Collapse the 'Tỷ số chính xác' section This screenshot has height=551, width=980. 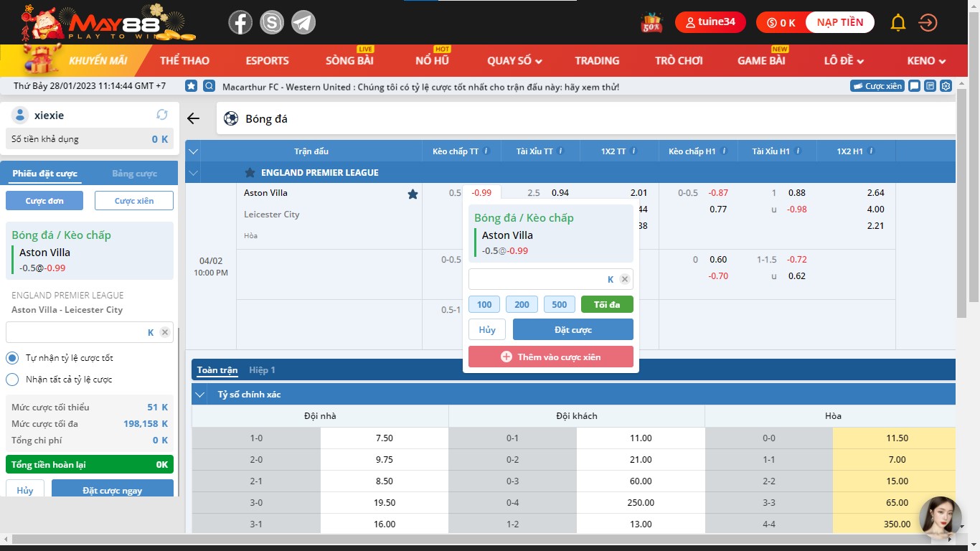point(200,395)
